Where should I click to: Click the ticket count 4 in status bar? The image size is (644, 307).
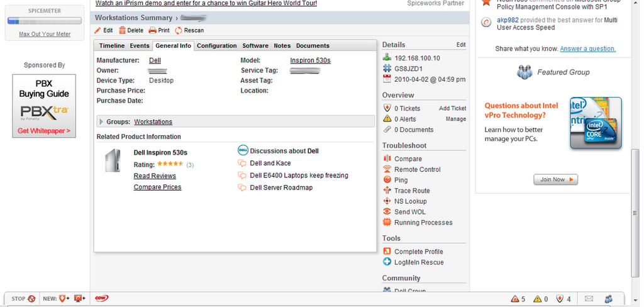[x=563, y=299]
